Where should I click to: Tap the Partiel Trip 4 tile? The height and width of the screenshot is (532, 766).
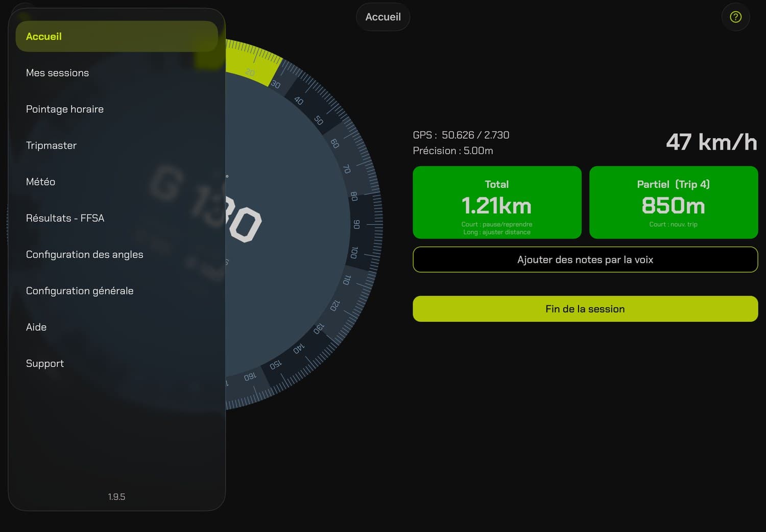tap(674, 202)
